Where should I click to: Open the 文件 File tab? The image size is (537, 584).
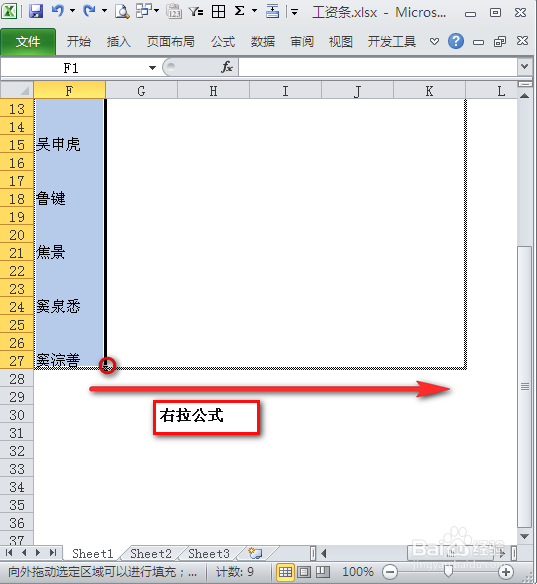point(28,41)
